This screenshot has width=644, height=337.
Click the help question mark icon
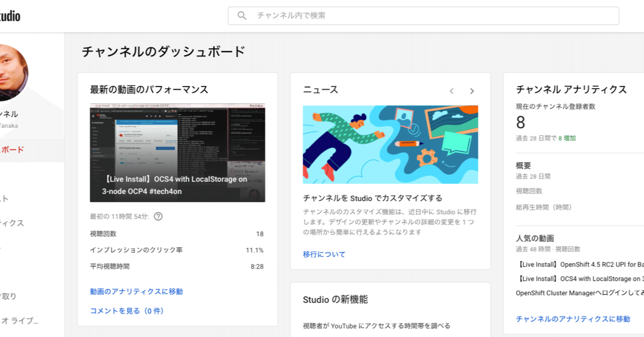point(158,216)
